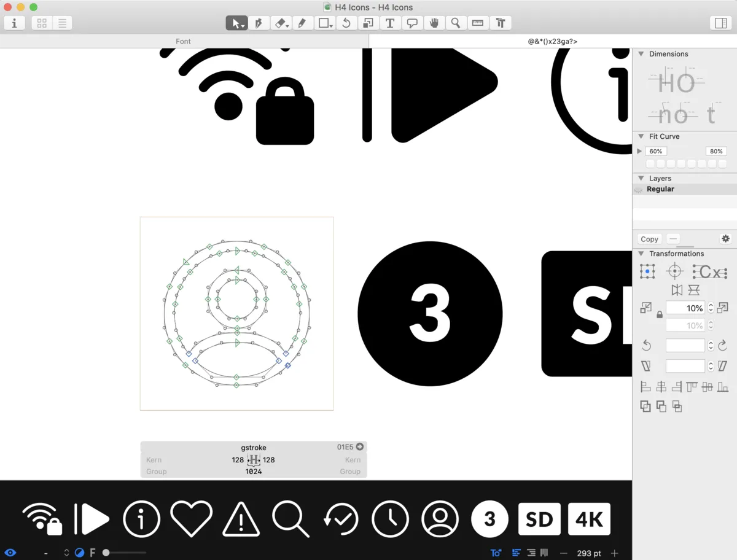
Task: Click the preview size slider in bottom bar
Action: [106, 553]
